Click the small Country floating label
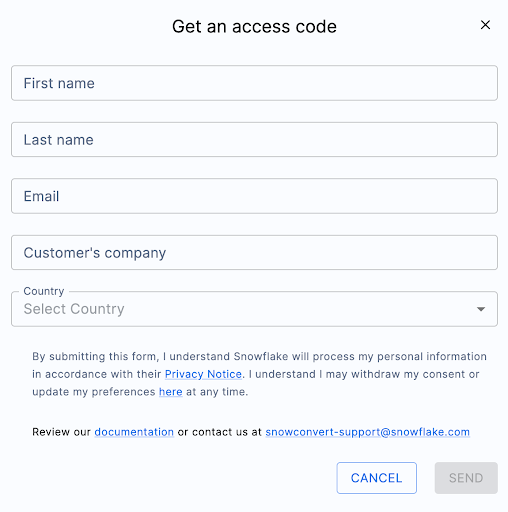 click(x=44, y=291)
